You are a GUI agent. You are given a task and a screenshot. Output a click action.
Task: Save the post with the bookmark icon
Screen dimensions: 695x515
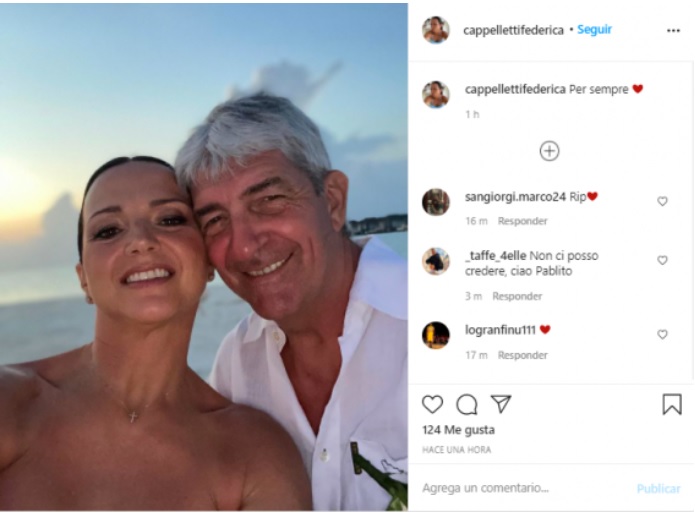coord(672,404)
